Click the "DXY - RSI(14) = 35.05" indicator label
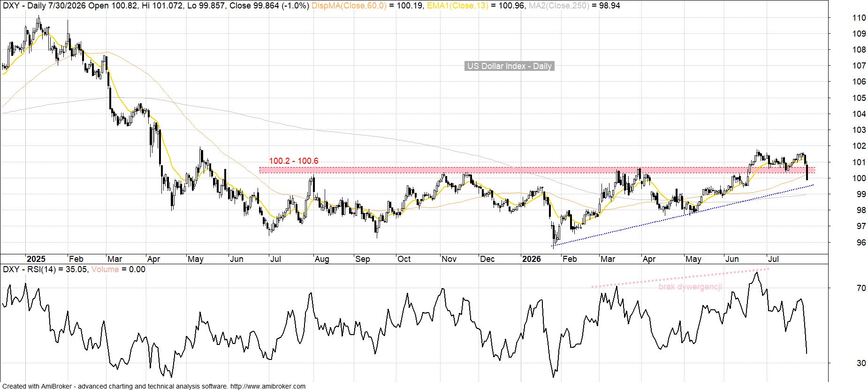 pyautogui.click(x=45, y=269)
